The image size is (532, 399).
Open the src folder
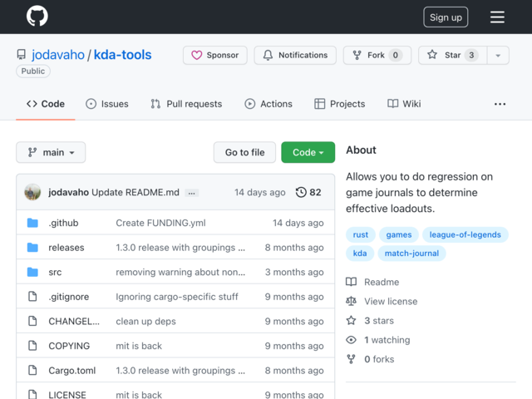55,272
